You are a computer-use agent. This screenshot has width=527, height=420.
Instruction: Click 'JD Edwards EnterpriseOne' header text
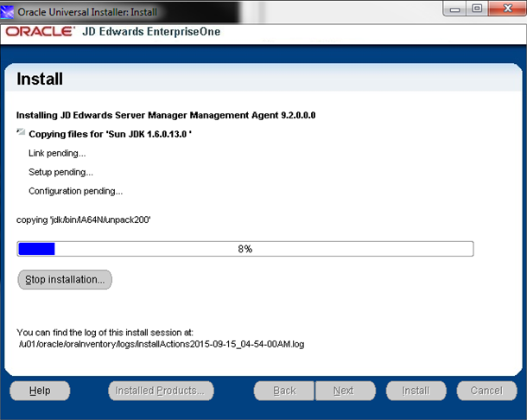pyautogui.click(x=151, y=32)
